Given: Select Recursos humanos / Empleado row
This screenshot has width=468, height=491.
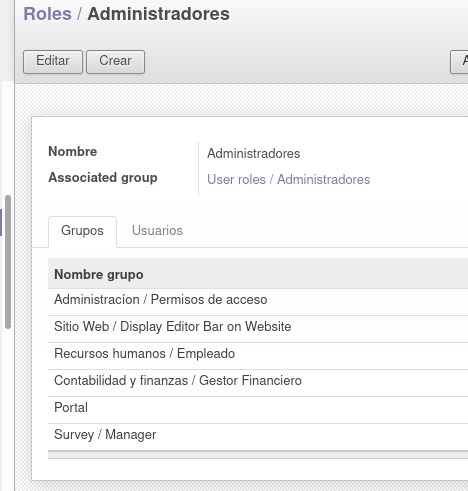Looking at the screenshot, I should [258, 354].
